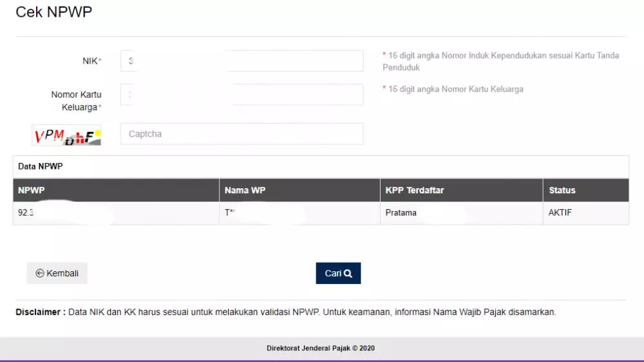Screen dimensions: 644x362
Task: Click the AKTIF status cell
Action: pos(560,213)
